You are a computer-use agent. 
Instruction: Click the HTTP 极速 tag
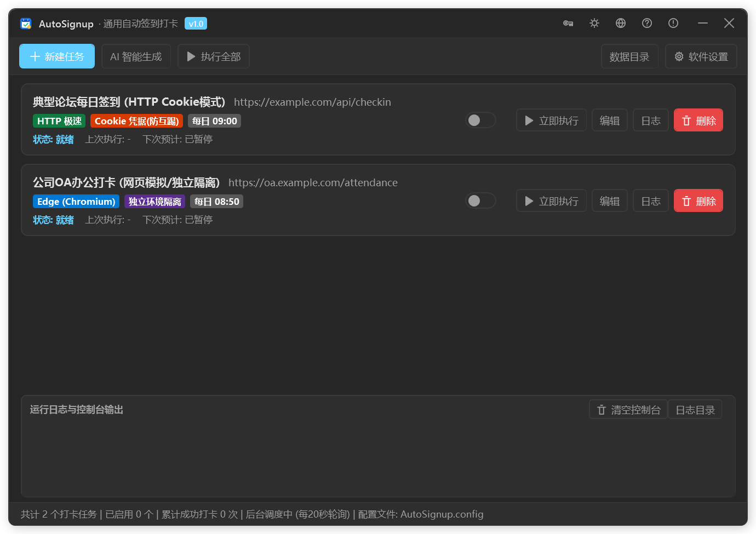click(x=59, y=121)
